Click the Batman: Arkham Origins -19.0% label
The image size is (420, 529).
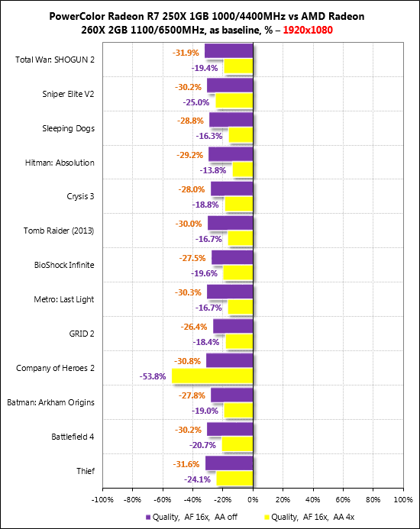pos(205,411)
